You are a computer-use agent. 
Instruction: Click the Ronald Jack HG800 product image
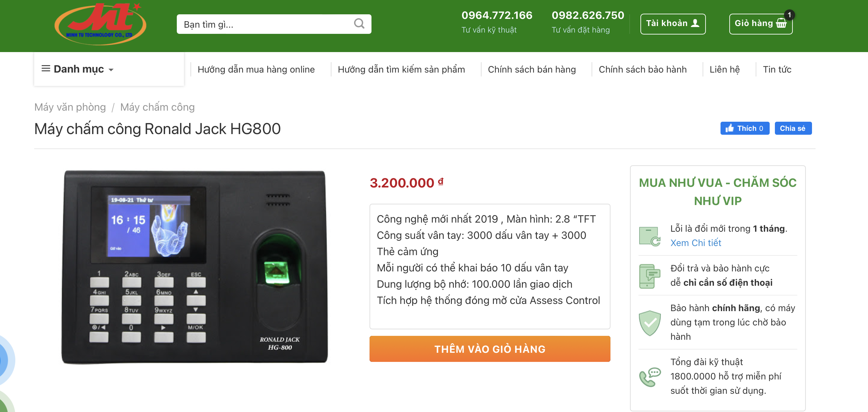(194, 267)
